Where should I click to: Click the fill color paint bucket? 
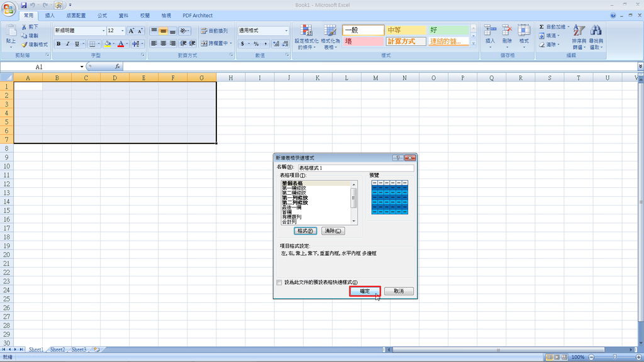click(x=107, y=43)
